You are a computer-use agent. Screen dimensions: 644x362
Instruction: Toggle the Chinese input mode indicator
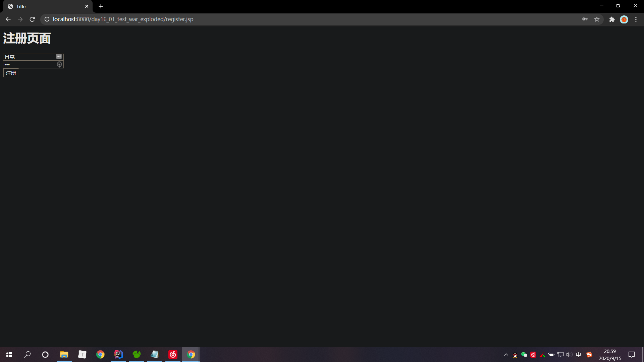click(x=578, y=355)
